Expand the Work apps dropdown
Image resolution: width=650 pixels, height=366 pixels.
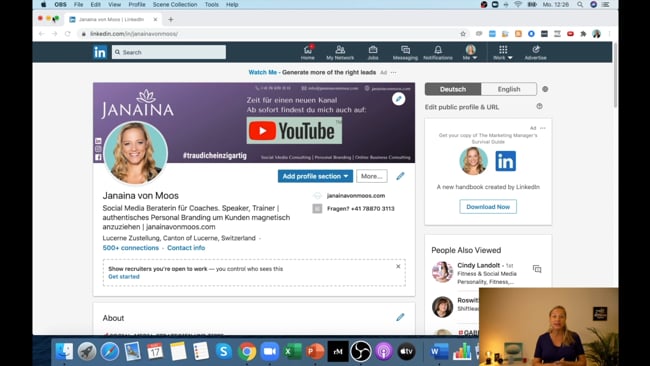click(503, 52)
